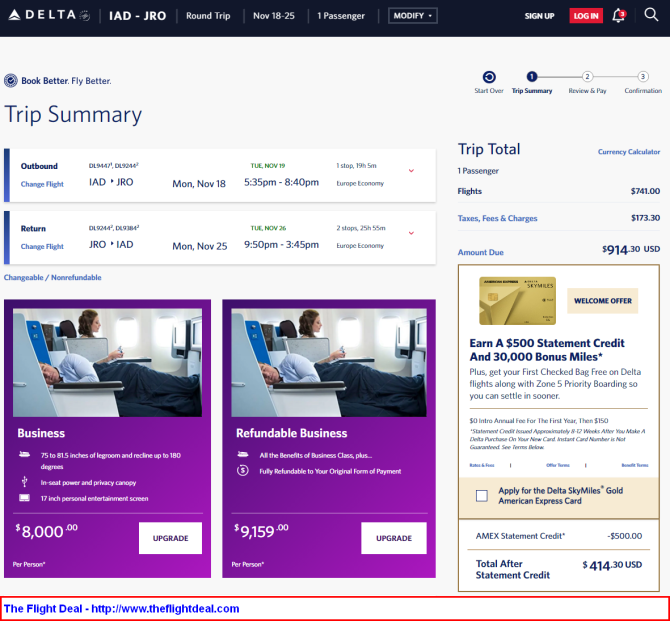This screenshot has width=670, height=621.
Task: Click the $741.00 flights price
Action: (645, 191)
